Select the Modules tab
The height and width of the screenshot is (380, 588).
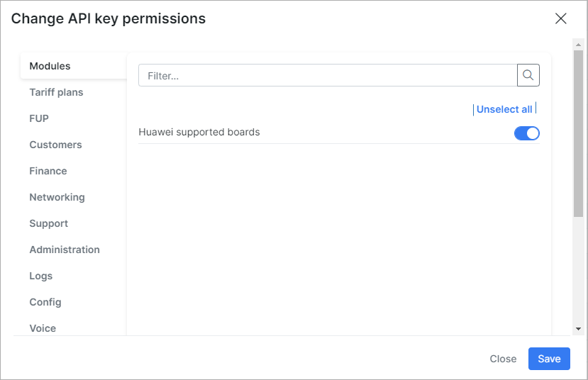click(x=50, y=66)
